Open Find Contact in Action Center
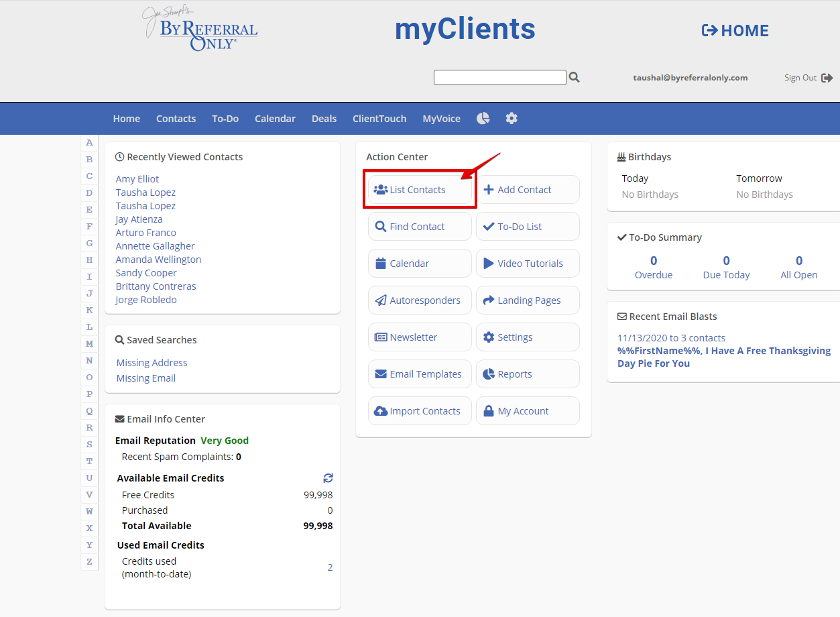Screen dimensions: 840x617 420,227
